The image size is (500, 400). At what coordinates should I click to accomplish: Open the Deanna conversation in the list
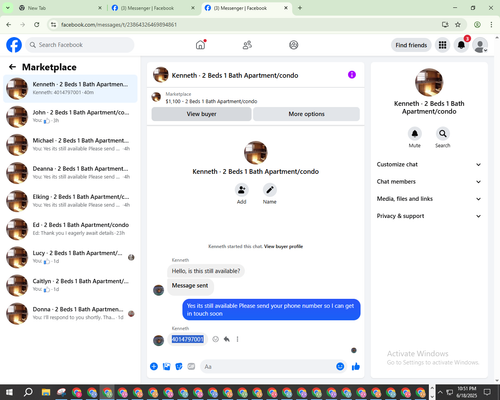70,173
